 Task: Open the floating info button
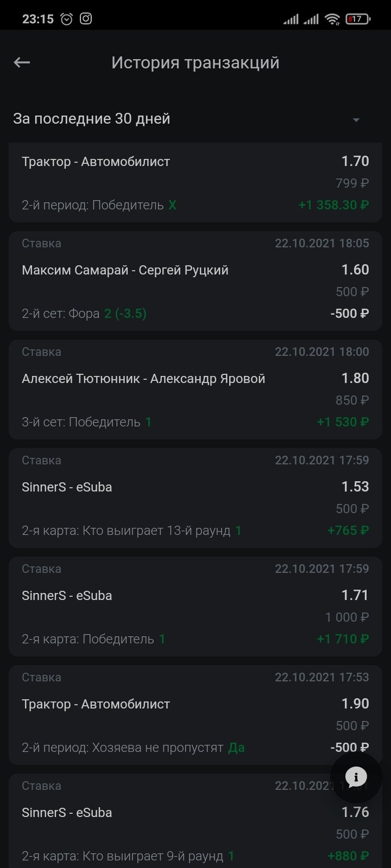356,777
